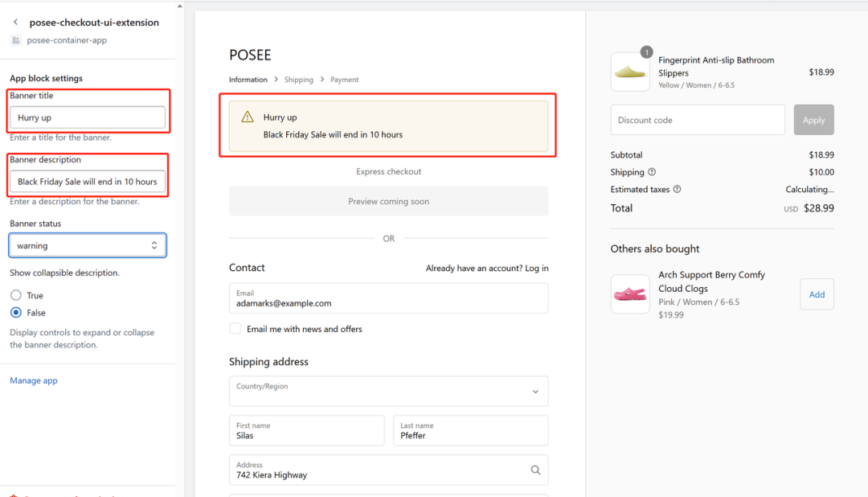Click the 'Others also bought' heading
The height and width of the screenshot is (497, 868).
pos(655,249)
